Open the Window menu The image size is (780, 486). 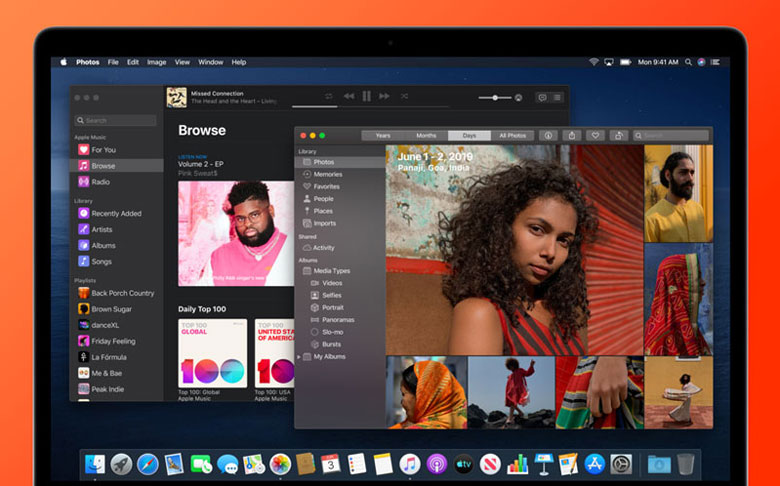210,62
